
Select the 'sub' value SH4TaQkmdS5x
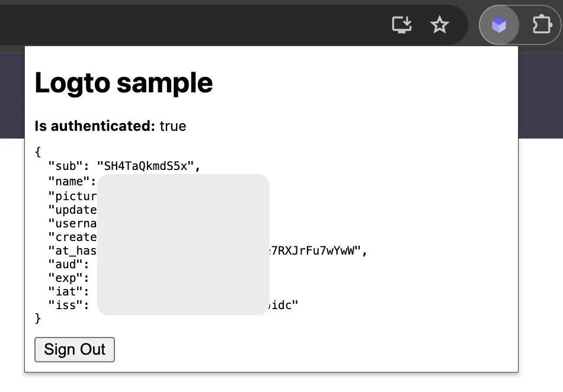point(147,166)
